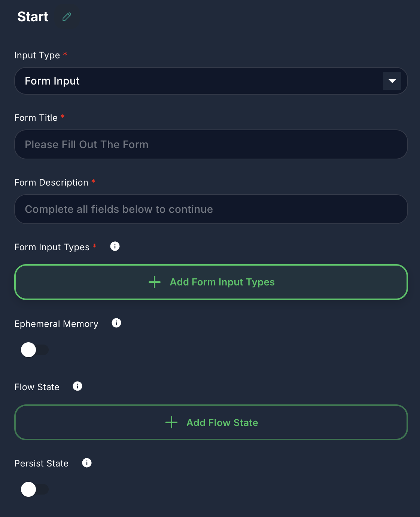Image resolution: width=420 pixels, height=517 pixels.
Task: Click the plus icon inside Add Flow State
Action: click(171, 422)
